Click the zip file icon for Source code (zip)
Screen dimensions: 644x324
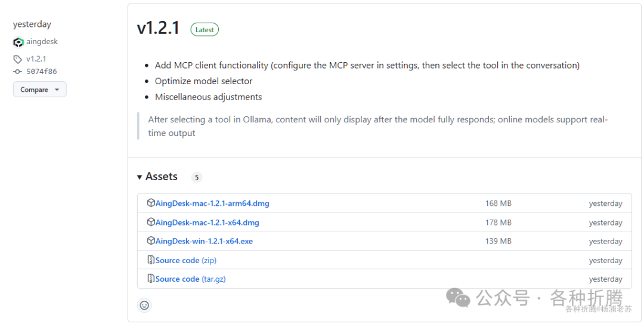(151, 260)
